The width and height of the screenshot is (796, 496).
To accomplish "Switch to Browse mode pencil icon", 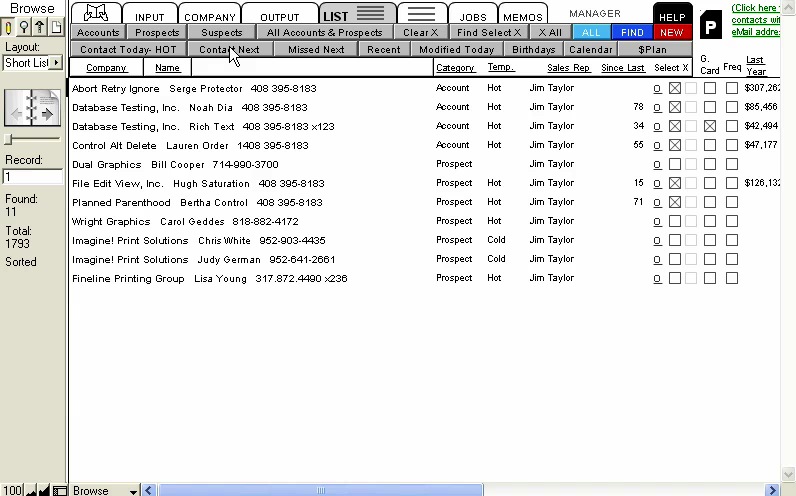I will coord(8,27).
